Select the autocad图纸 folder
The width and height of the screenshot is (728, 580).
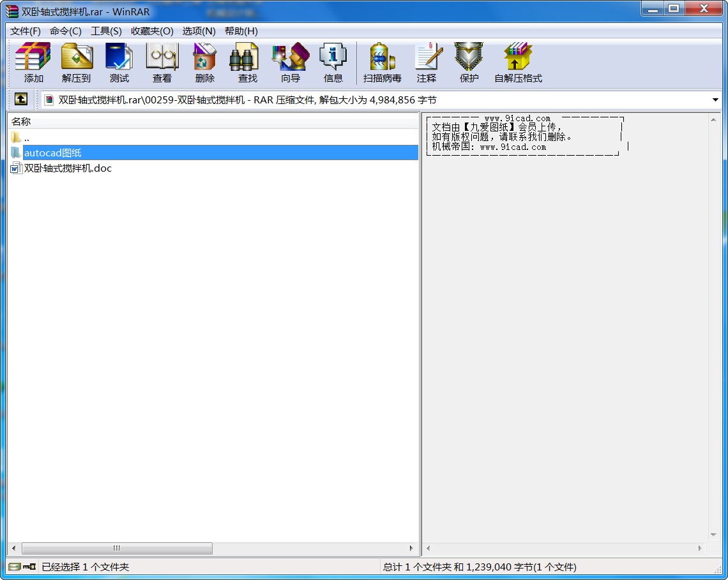[x=52, y=153]
